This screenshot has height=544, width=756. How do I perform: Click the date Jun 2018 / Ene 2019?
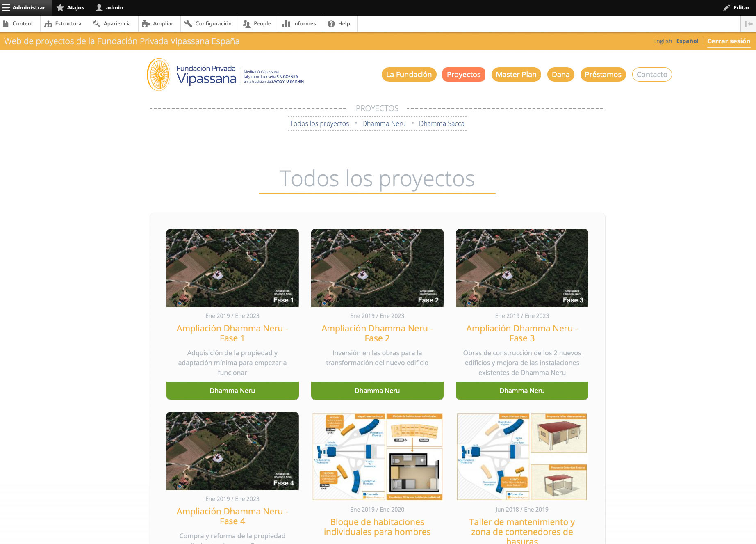(x=522, y=509)
